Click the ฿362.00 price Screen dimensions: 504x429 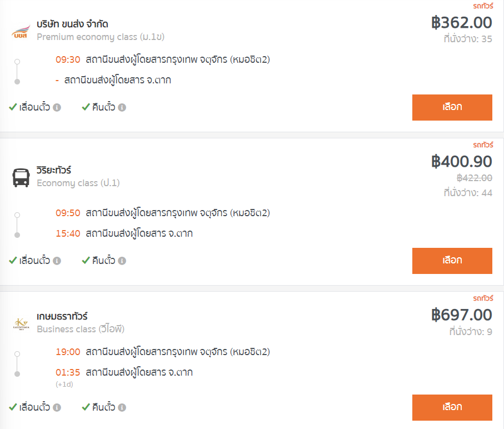[462, 22]
